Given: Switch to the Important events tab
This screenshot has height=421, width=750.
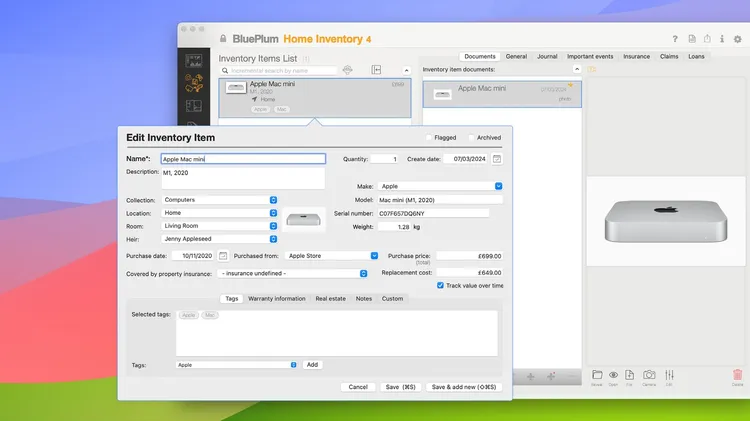Looking at the screenshot, I should pos(590,56).
